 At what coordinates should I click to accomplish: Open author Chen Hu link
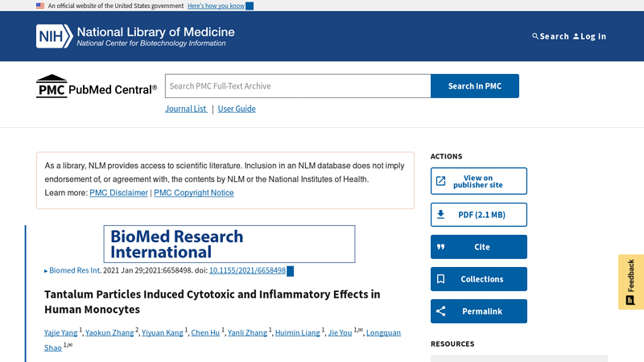point(205,333)
